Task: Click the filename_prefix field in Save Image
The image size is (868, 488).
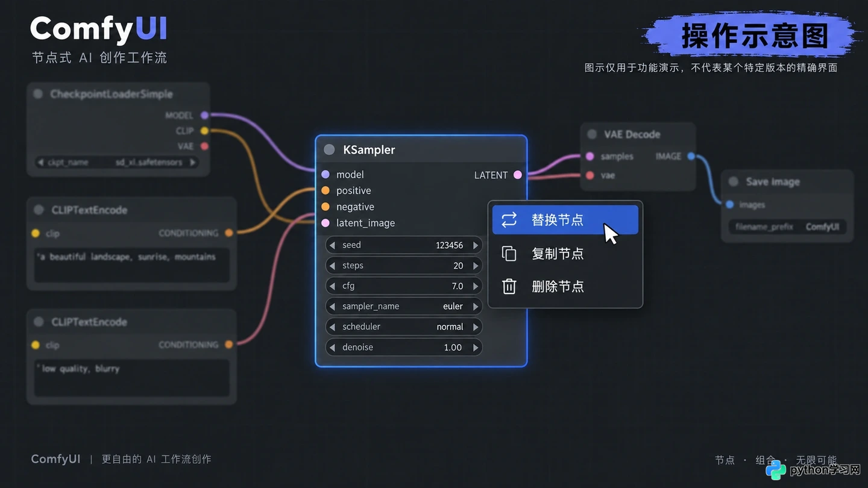Action: tap(787, 227)
